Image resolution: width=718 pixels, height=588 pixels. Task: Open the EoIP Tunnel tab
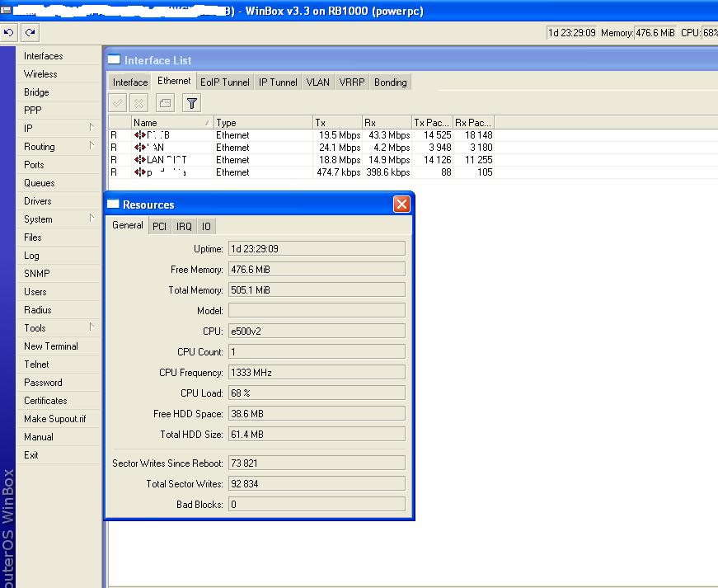[x=225, y=82]
